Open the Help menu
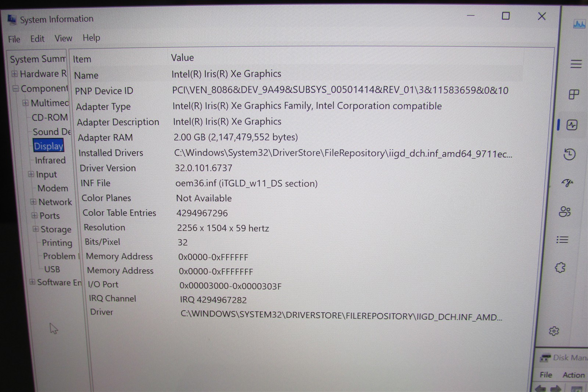588x392 pixels. click(x=91, y=38)
